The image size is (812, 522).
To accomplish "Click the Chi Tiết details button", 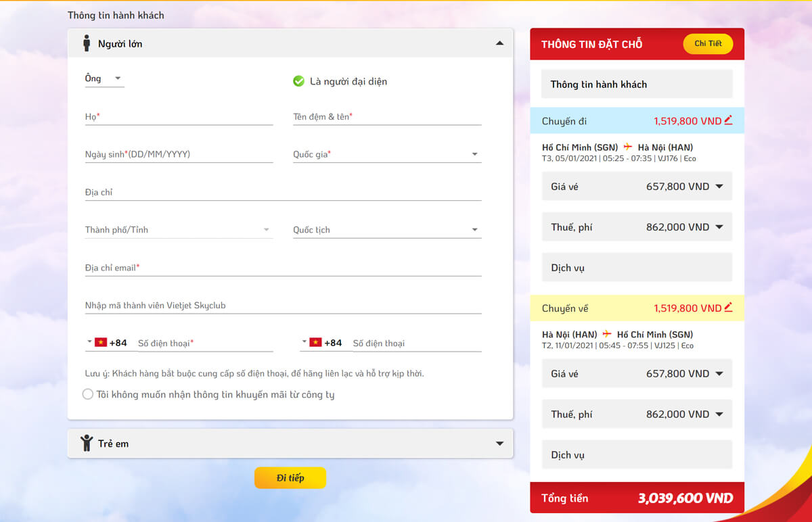I will point(708,43).
